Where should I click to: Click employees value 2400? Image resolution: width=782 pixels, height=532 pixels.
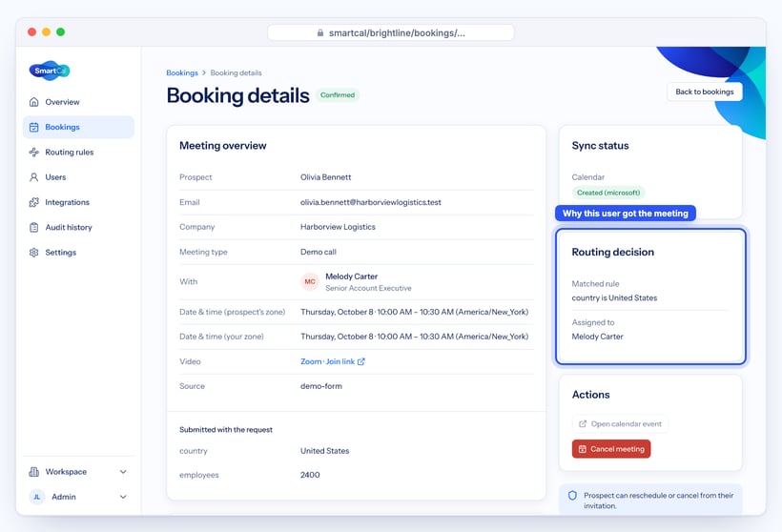coord(310,475)
